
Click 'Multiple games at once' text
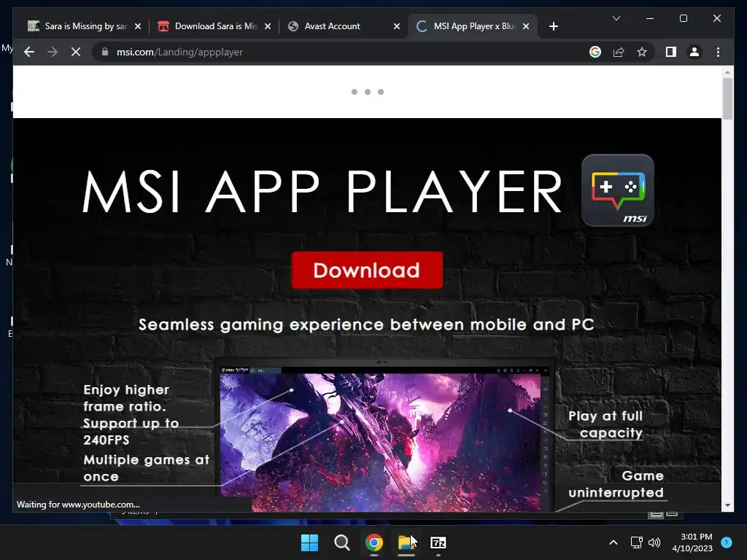coord(146,468)
